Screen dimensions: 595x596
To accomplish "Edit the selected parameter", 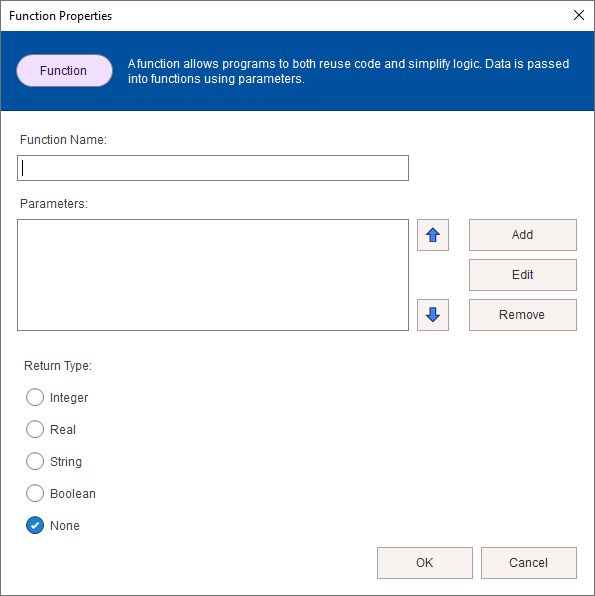I will (x=523, y=275).
